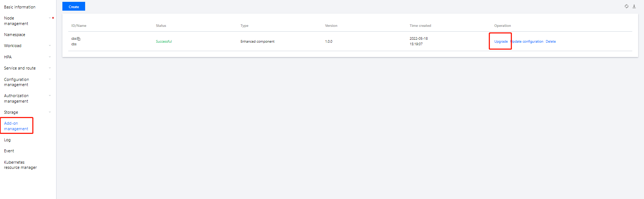Open Authorization management menu
644x199 pixels.
[x=17, y=98]
